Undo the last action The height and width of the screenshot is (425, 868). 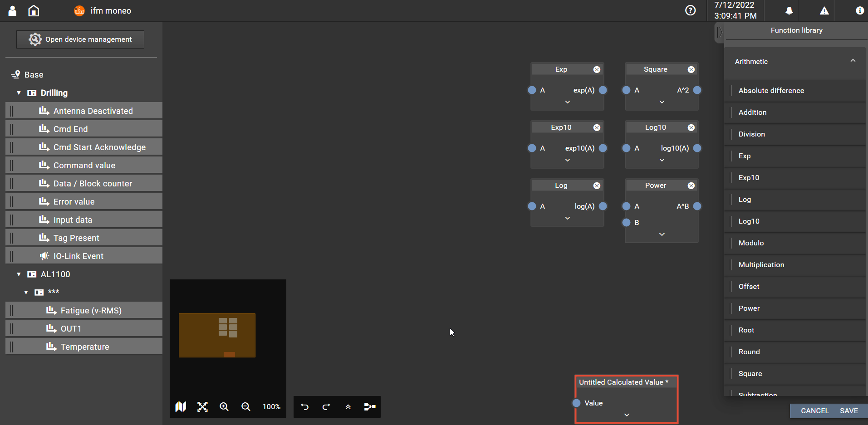point(304,407)
